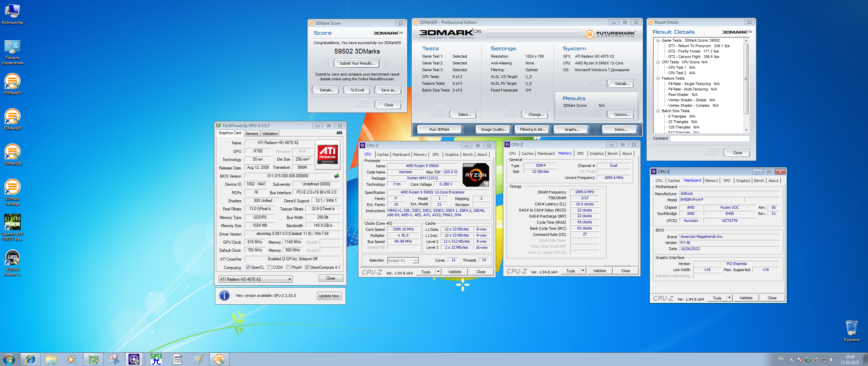Collapse the Feature Tests tree node
Viewport: 868px width, 366px height.
pyautogui.click(x=658, y=78)
